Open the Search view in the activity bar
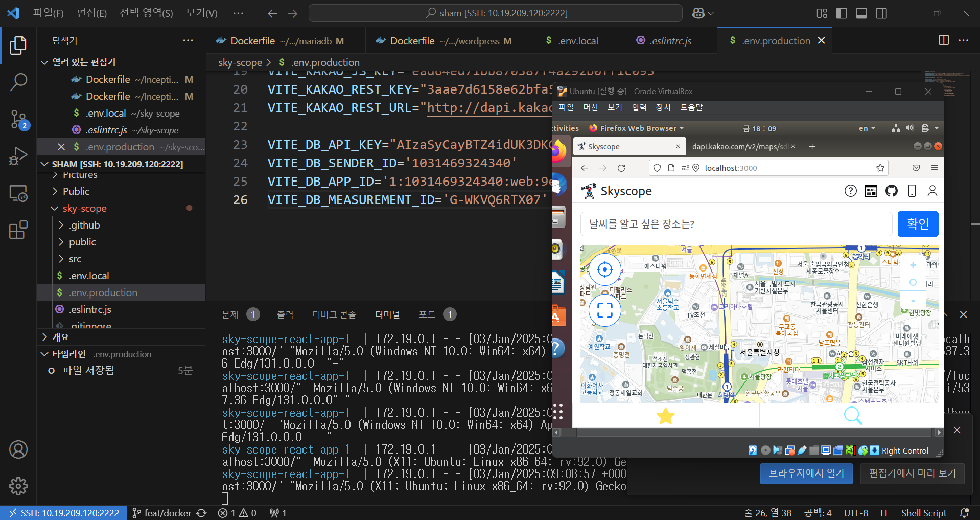 coord(18,82)
